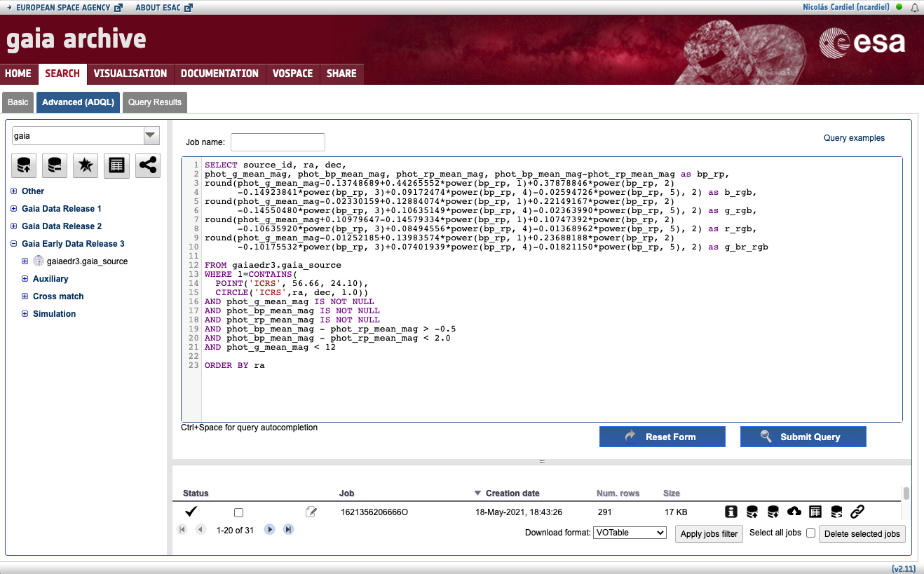Go to next page of jobs list
Screen dimensions: 924x574
269,530
